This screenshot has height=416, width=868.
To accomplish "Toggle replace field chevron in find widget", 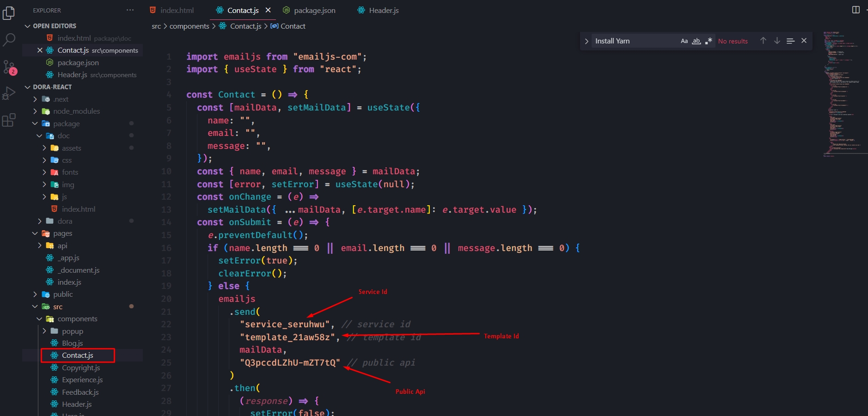I will click(x=586, y=41).
